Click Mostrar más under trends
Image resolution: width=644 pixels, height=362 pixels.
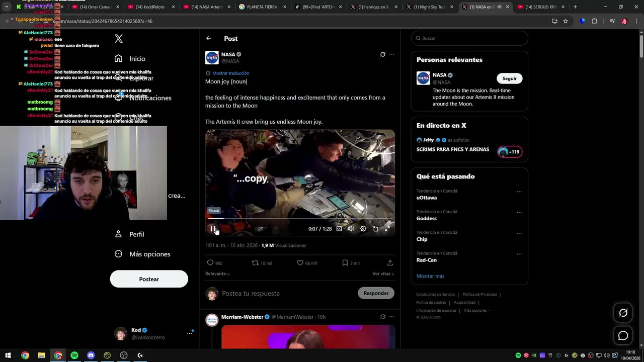(430, 276)
